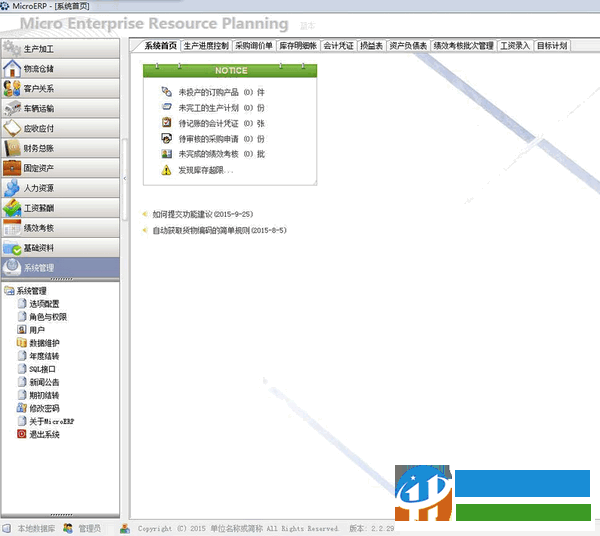Open 关于MicroERP tree item
600x536 pixels.
click(x=52, y=421)
